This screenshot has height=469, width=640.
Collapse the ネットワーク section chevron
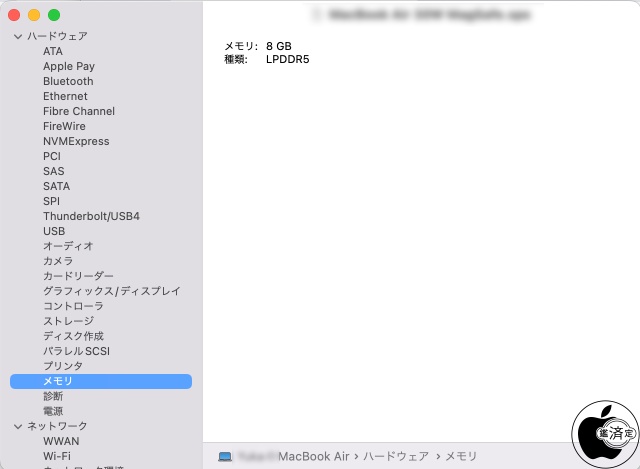pyautogui.click(x=17, y=426)
